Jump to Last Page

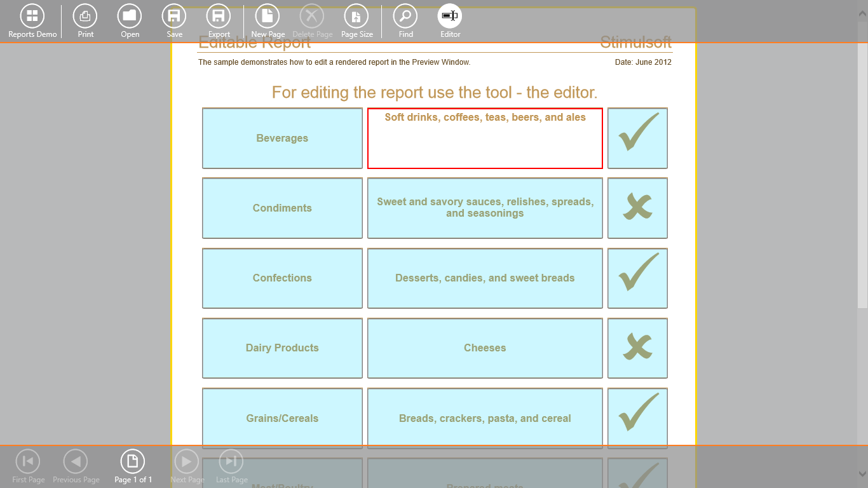tap(231, 461)
